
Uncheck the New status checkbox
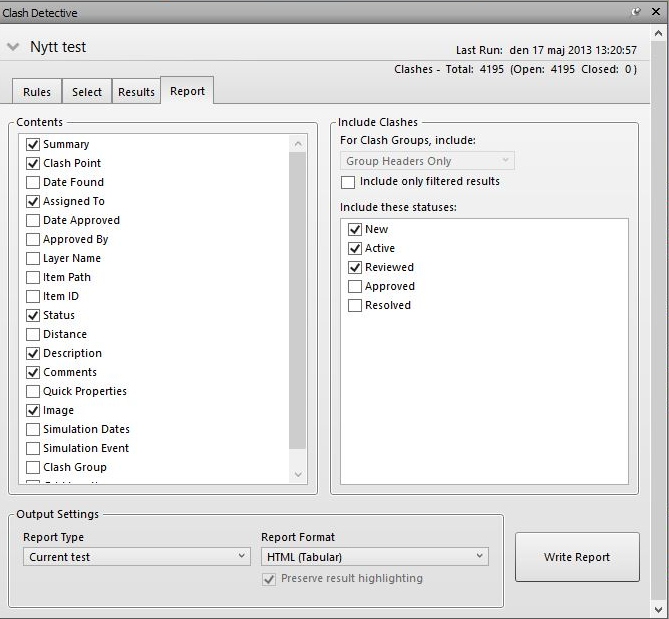(x=355, y=229)
